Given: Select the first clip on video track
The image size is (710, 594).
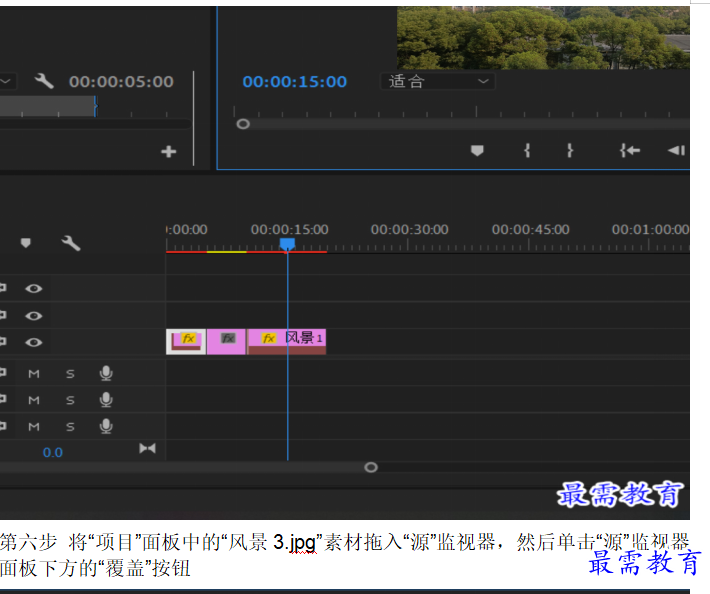Looking at the screenshot, I should tap(186, 342).
